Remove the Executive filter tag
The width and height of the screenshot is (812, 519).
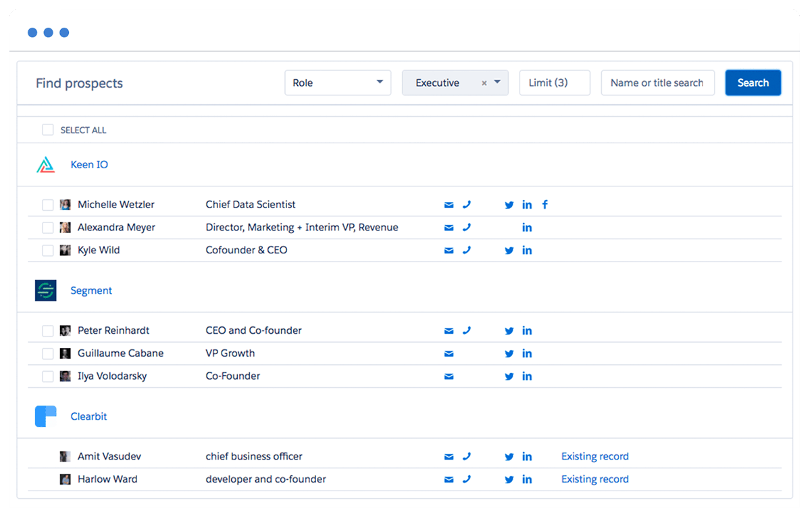pyautogui.click(x=484, y=82)
